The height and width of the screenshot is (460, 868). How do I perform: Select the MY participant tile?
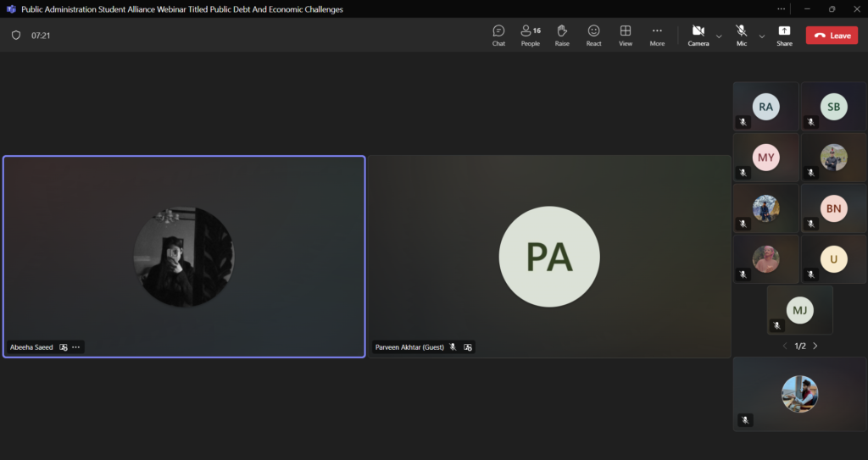pyautogui.click(x=765, y=158)
